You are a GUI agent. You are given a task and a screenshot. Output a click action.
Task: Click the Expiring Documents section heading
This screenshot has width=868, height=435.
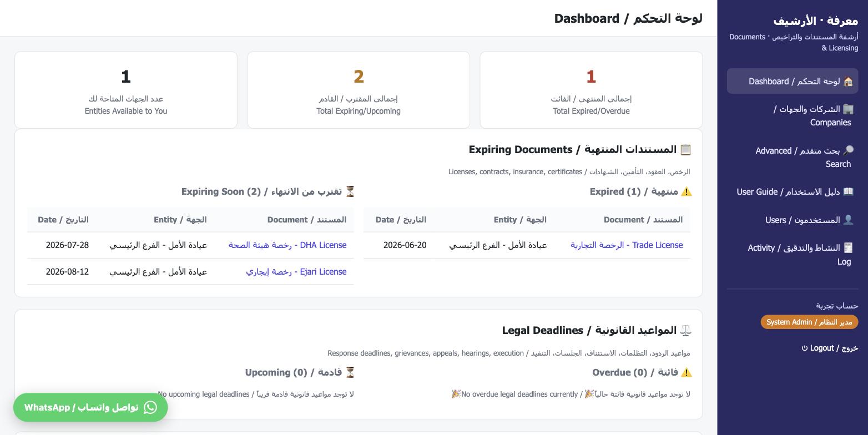pos(581,150)
